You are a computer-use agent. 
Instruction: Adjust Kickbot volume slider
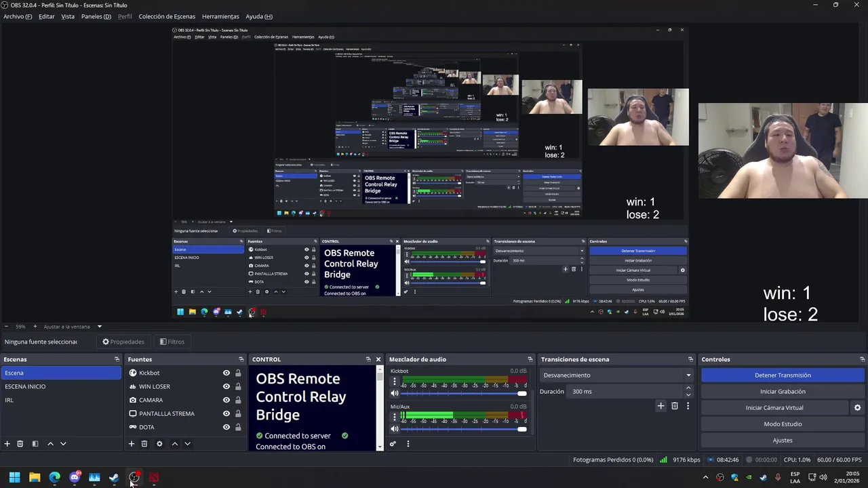pyautogui.click(x=464, y=393)
